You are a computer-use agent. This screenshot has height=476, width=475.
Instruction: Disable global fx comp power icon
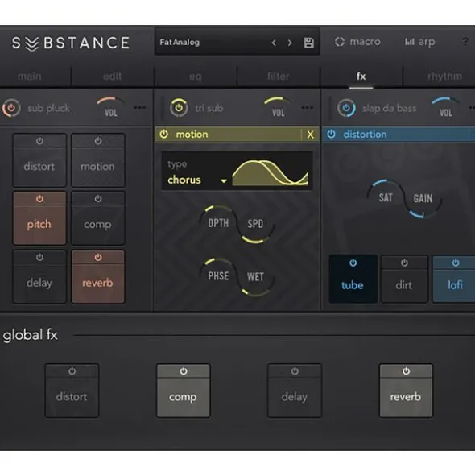pyautogui.click(x=184, y=371)
